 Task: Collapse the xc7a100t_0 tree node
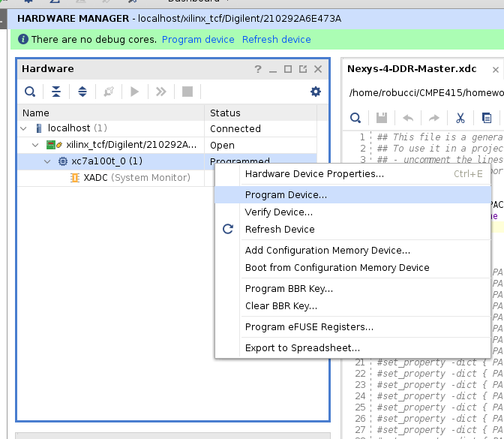pos(47,161)
